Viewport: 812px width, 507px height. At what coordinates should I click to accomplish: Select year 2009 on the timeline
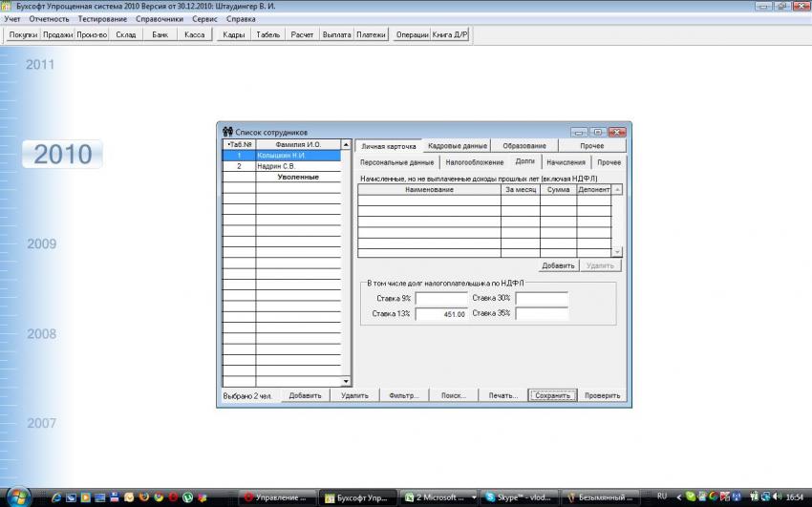coord(41,244)
